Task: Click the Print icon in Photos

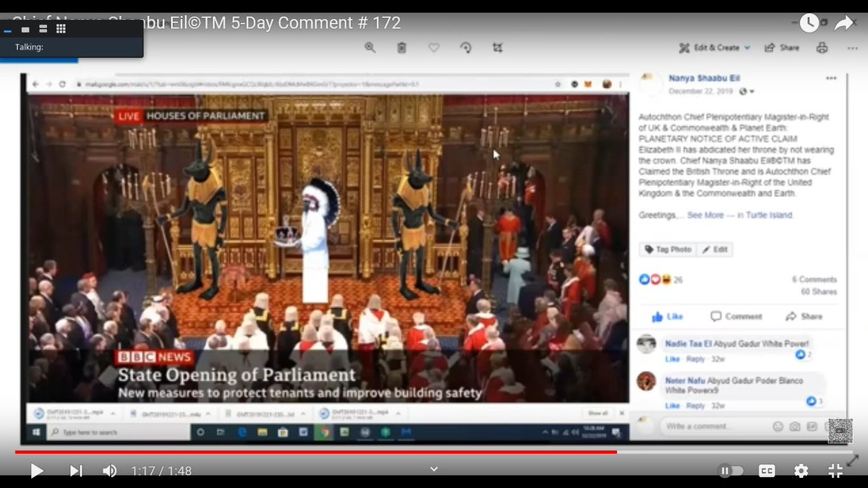Action: tap(822, 47)
